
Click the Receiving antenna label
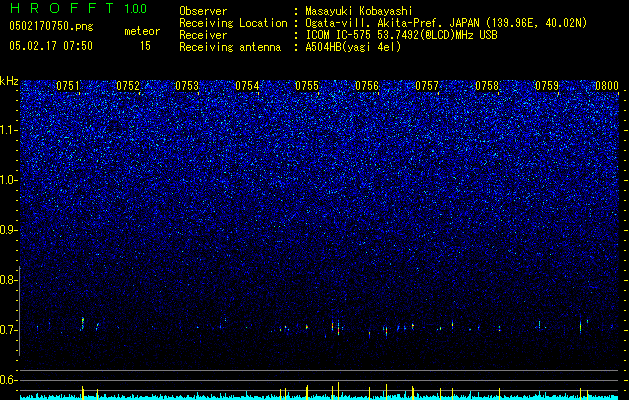(x=230, y=47)
